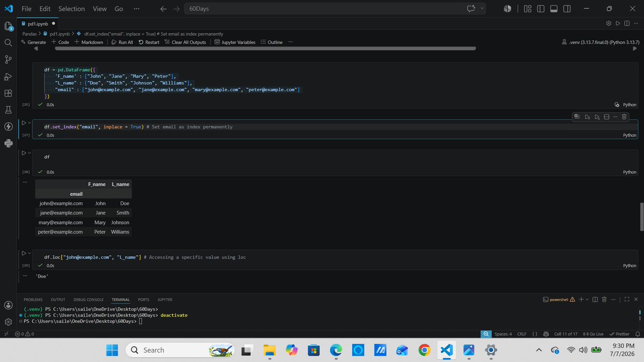This screenshot has width=644, height=362.
Task: Open the Search view in activity bar
Action: click(x=8, y=42)
